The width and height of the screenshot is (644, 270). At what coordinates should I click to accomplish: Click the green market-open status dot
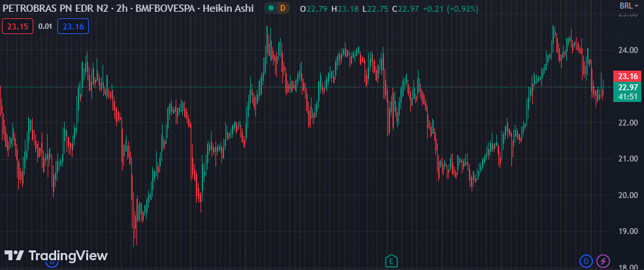pyautogui.click(x=270, y=8)
